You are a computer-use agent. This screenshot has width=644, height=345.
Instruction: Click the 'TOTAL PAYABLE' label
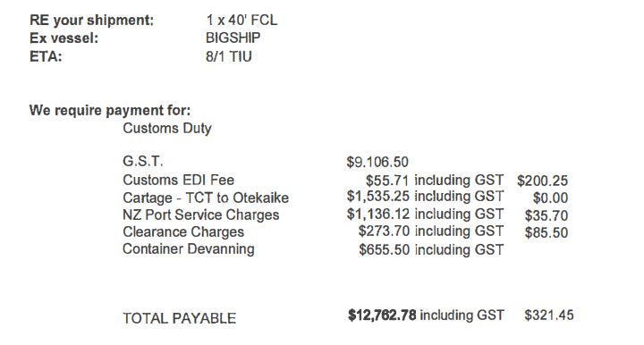point(180,319)
